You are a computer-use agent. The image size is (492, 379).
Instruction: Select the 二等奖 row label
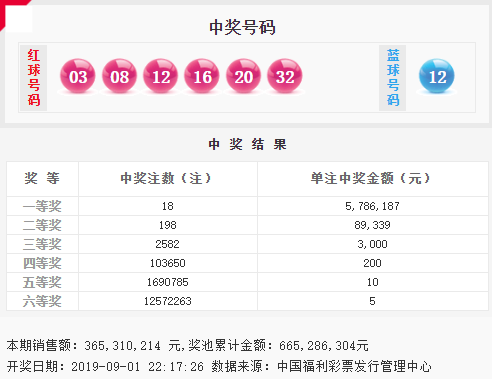pos(42,225)
